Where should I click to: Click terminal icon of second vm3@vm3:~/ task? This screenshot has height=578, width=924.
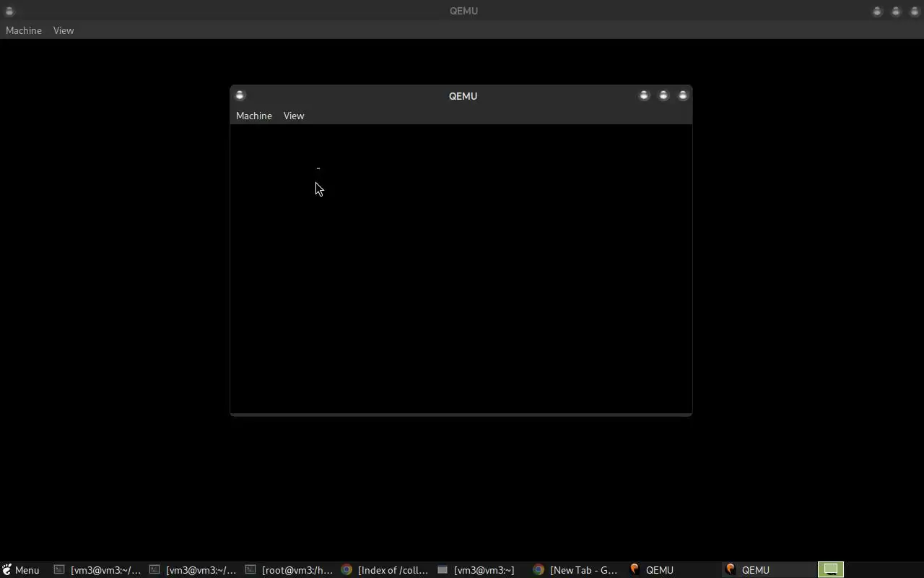154,570
